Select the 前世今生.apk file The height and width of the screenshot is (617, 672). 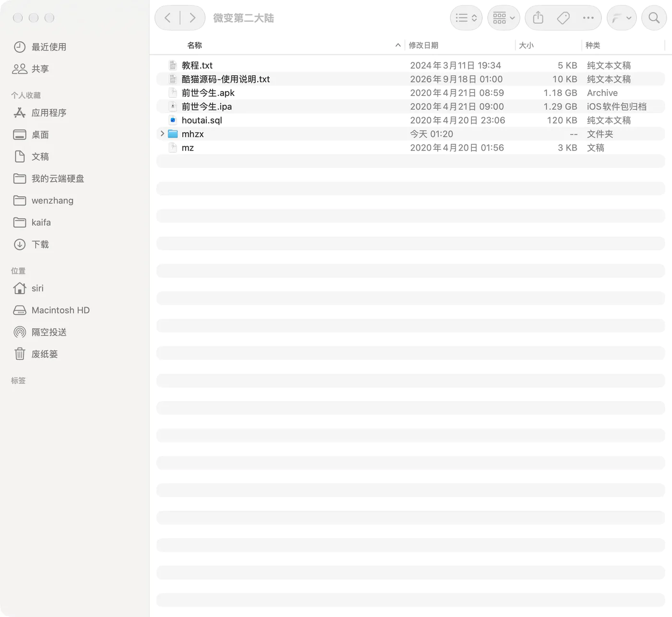click(x=410, y=93)
